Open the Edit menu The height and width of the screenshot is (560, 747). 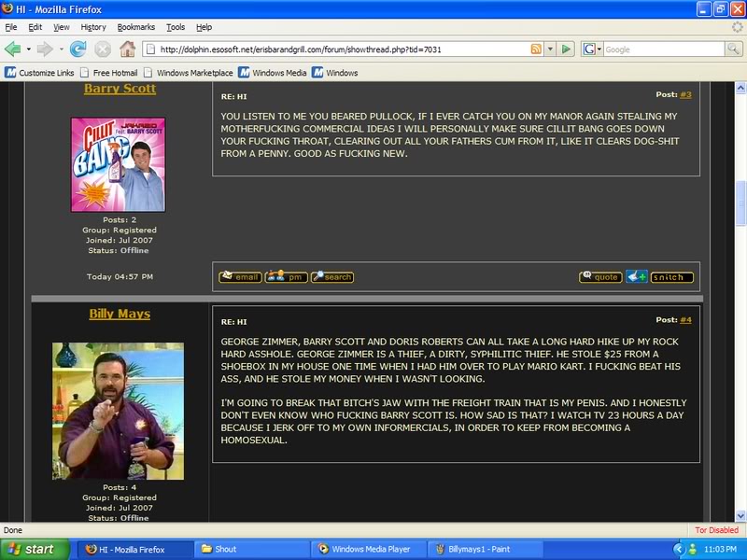pos(35,27)
